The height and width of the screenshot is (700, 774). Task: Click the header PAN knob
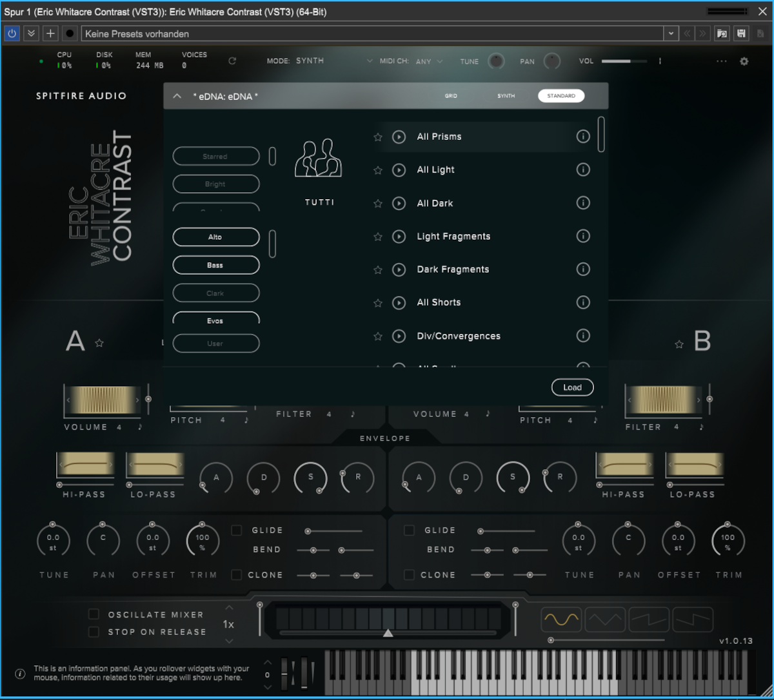point(552,61)
